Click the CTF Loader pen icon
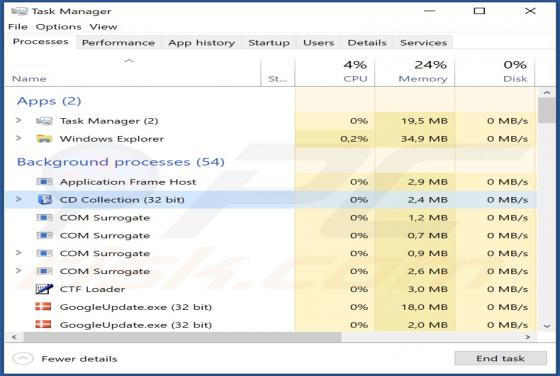The image size is (560, 376). [44, 289]
